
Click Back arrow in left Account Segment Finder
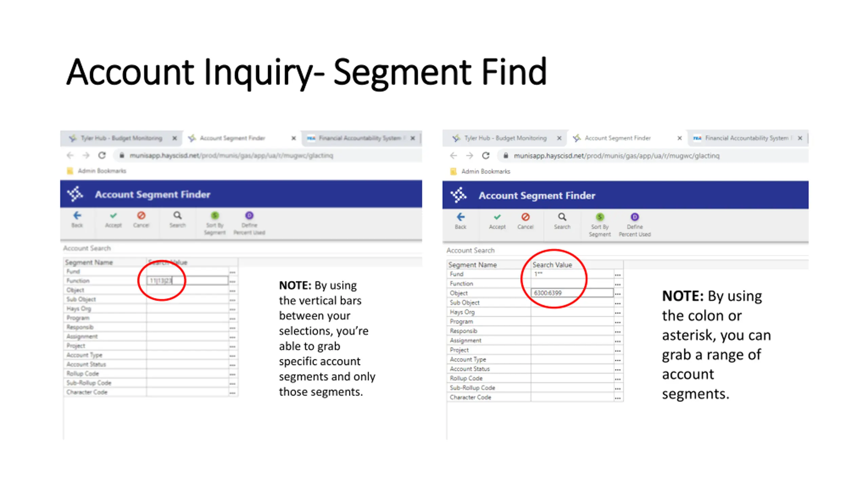coord(77,219)
